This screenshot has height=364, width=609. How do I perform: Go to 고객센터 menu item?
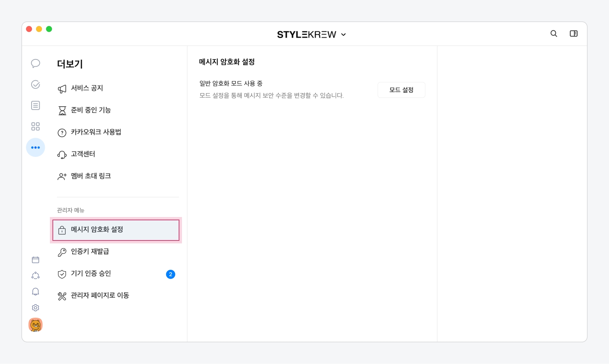83,154
